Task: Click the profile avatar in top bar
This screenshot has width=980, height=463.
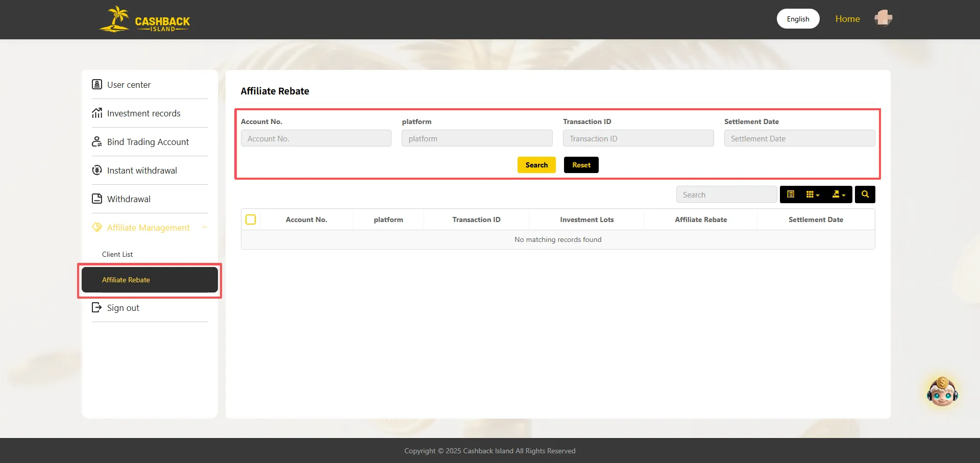Action: [x=883, y=18]
